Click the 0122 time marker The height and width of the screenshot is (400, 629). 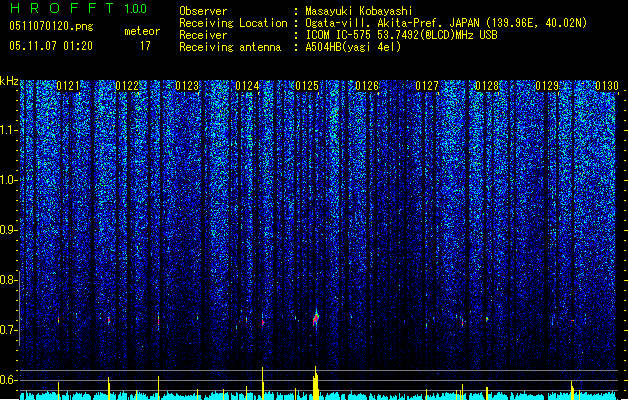[x=127, y=86]
